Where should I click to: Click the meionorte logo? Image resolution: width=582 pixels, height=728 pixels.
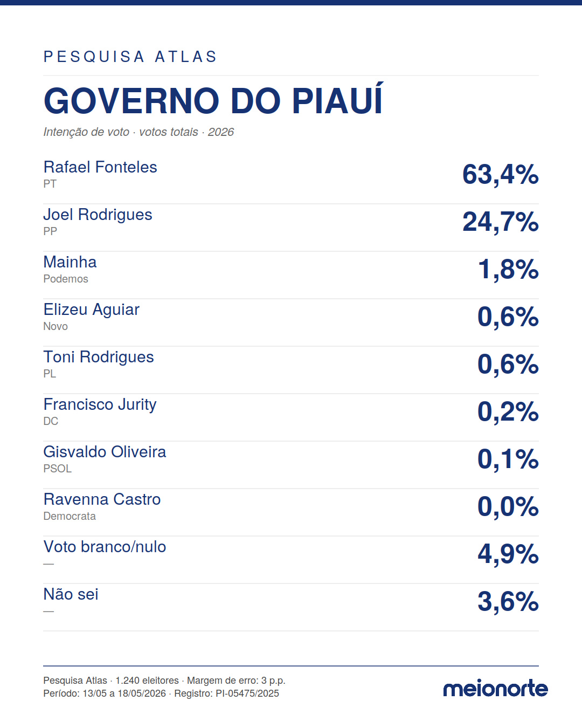pos(495,689)
